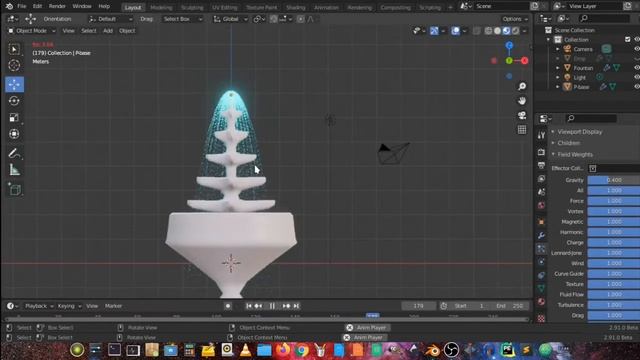Screen dimensions: 640x360
Task: Select the Measure tool
Action: [14, 170]
